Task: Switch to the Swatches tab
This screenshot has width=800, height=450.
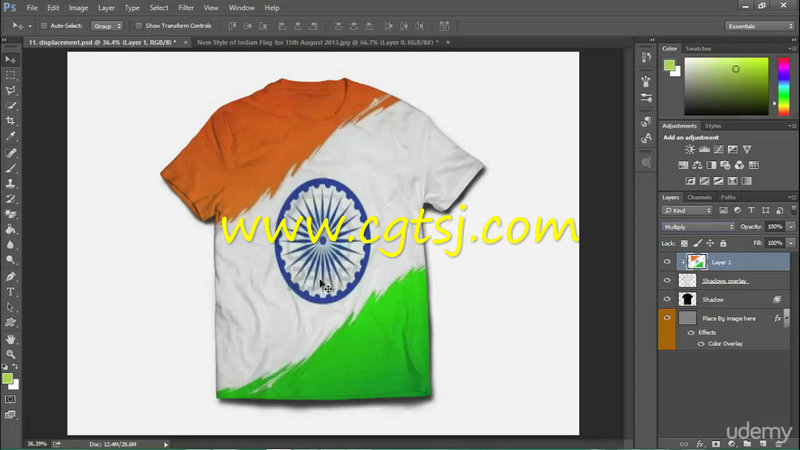Action: (698, 48)
